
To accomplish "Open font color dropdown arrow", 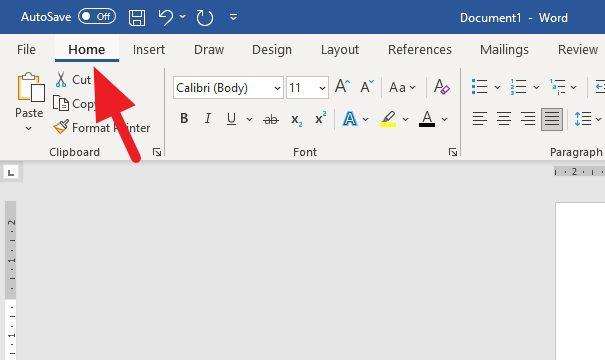I will [x=444, y=119].
